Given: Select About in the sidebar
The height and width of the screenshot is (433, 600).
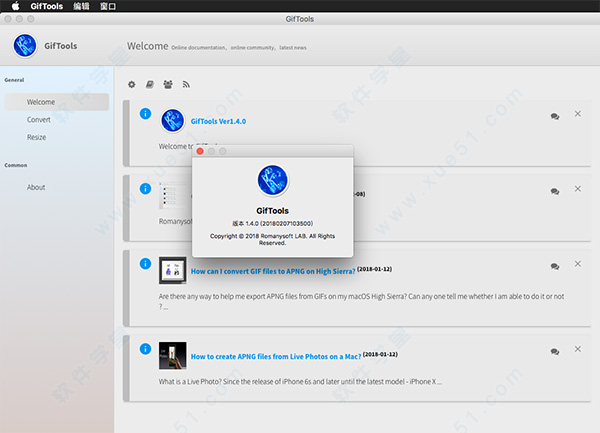Looking at the screenshot, I should pos(36,187).
